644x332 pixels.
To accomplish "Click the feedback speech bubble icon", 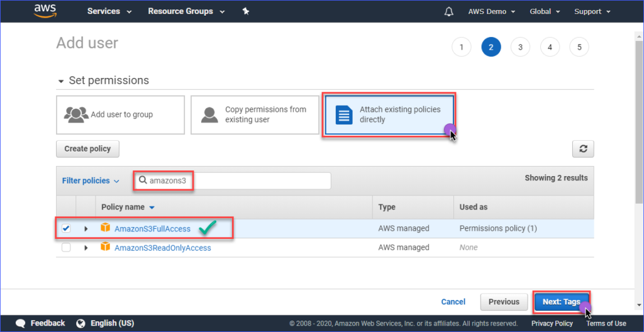I will 21,323.
